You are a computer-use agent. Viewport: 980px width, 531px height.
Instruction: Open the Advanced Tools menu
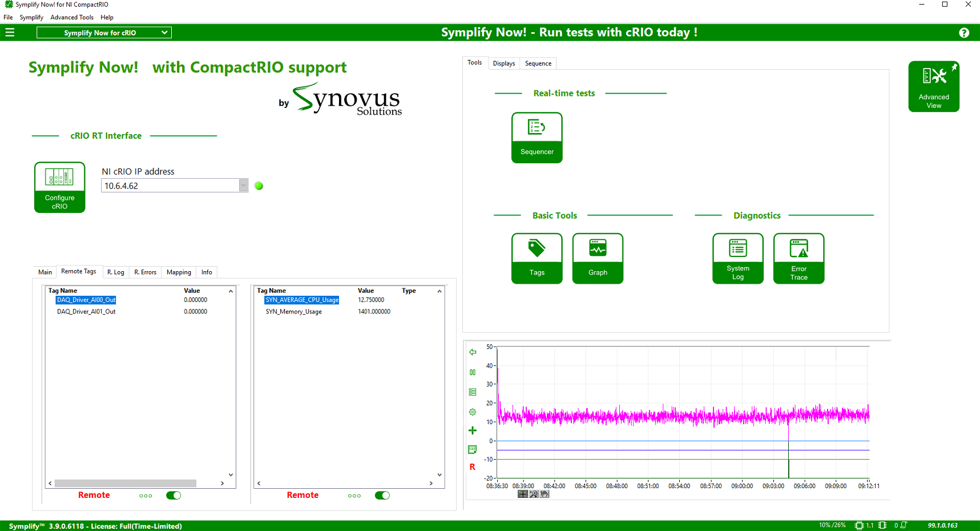72,17
